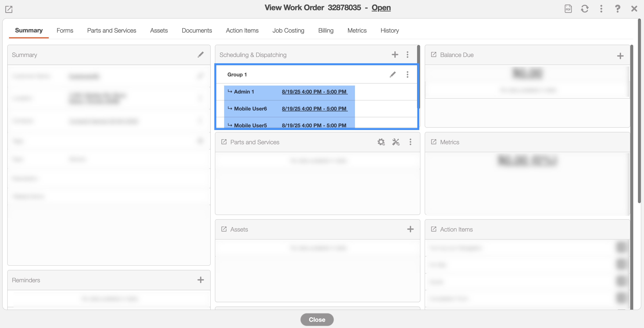
Task: Add a new schedule with plus icon
Action: tap(395, 55)
